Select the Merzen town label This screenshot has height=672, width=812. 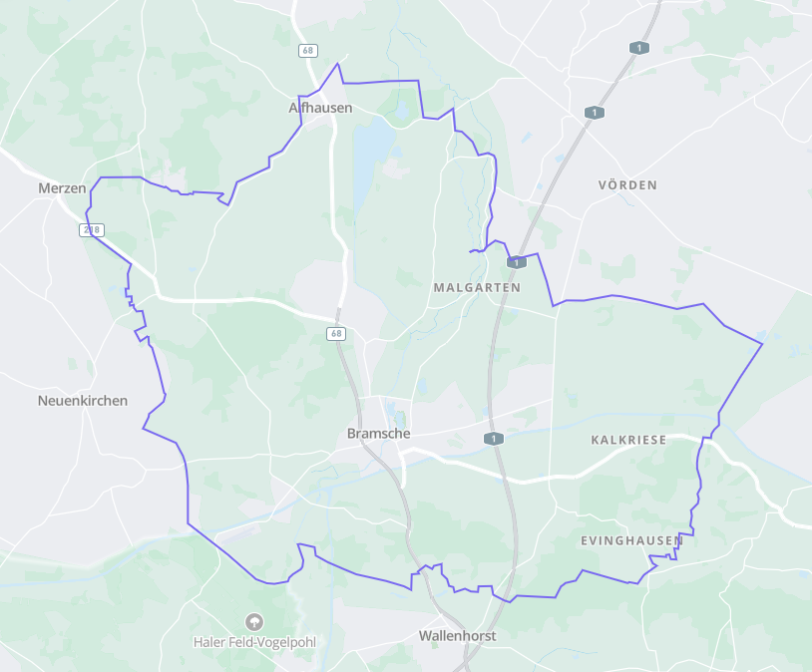[62, 187]
